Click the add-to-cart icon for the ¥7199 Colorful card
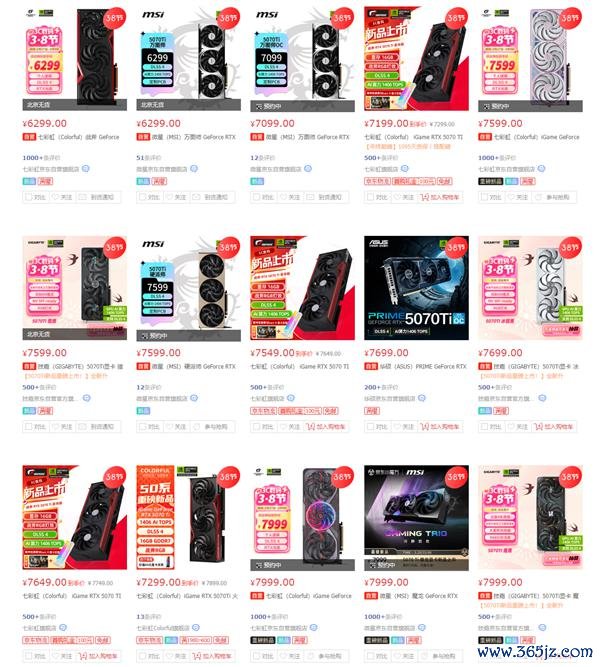 point(424,197)
